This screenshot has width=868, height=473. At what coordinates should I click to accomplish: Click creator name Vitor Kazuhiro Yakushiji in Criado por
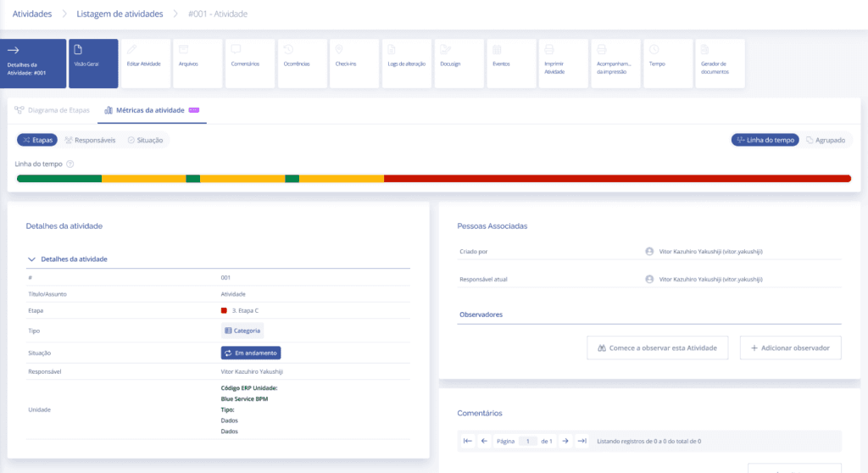pos(711,252)
